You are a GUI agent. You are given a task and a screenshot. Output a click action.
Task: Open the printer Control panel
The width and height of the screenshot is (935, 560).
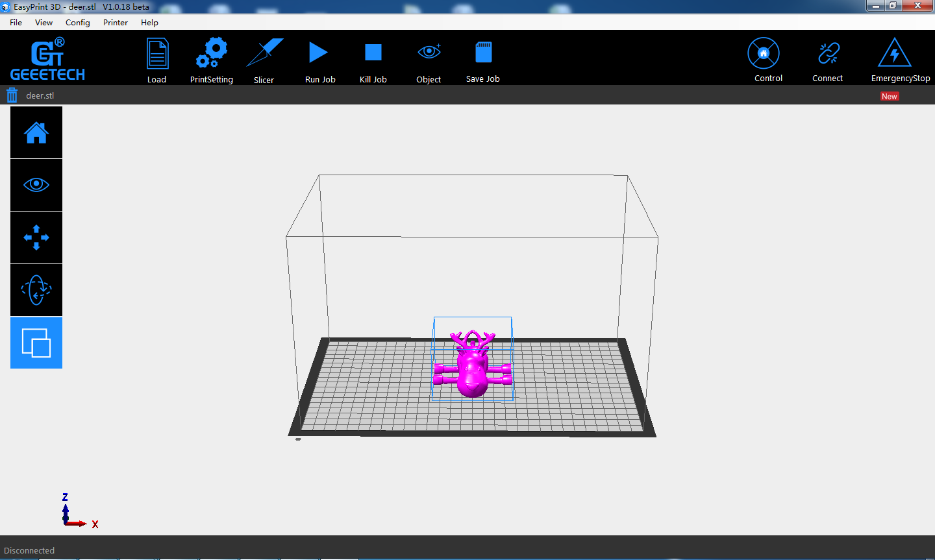(764, 53)
